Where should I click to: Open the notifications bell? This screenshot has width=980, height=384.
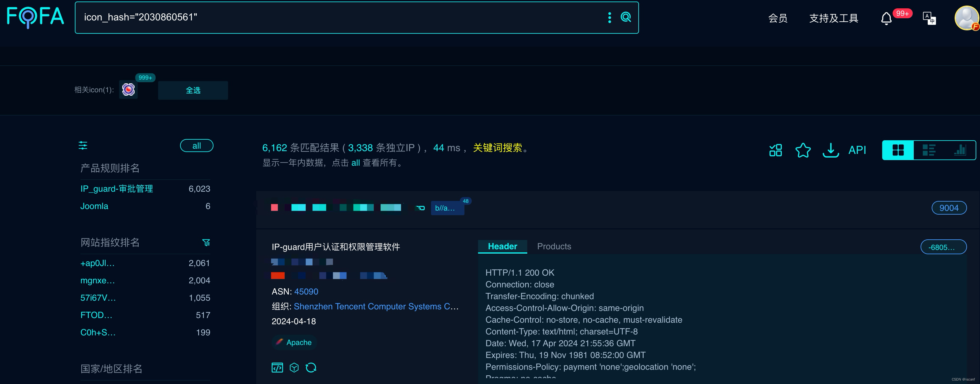[x=887, y=18]
